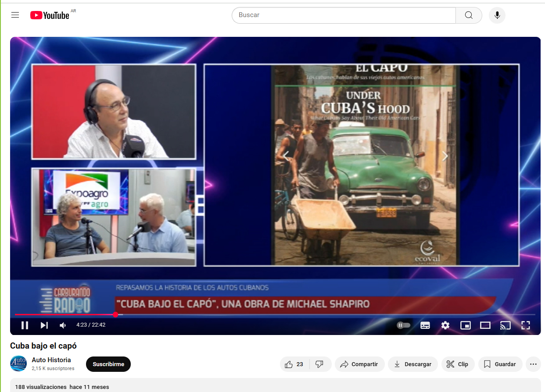This screenshot has height=392, width=545.
Task: Toggle theater mode view
Action: (x=485, y=325)
